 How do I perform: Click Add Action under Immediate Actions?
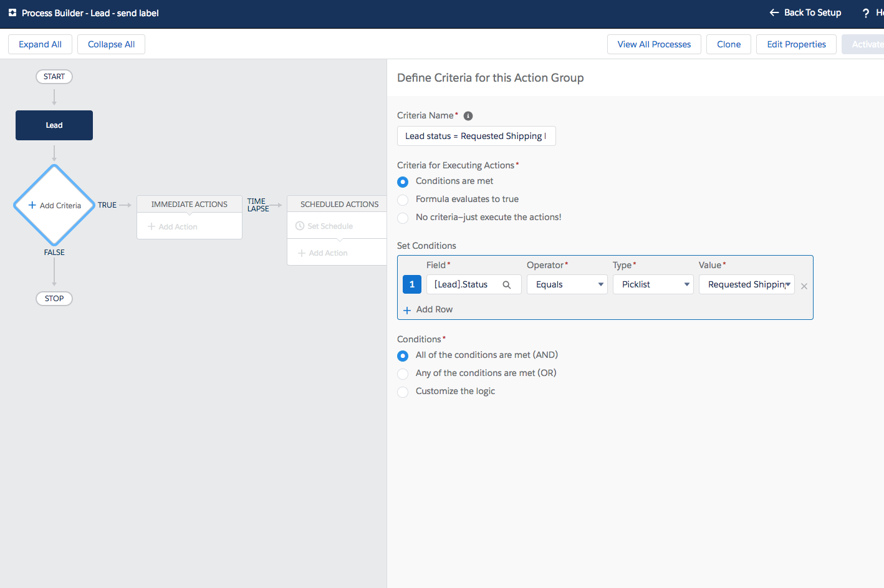click(173, 226)
